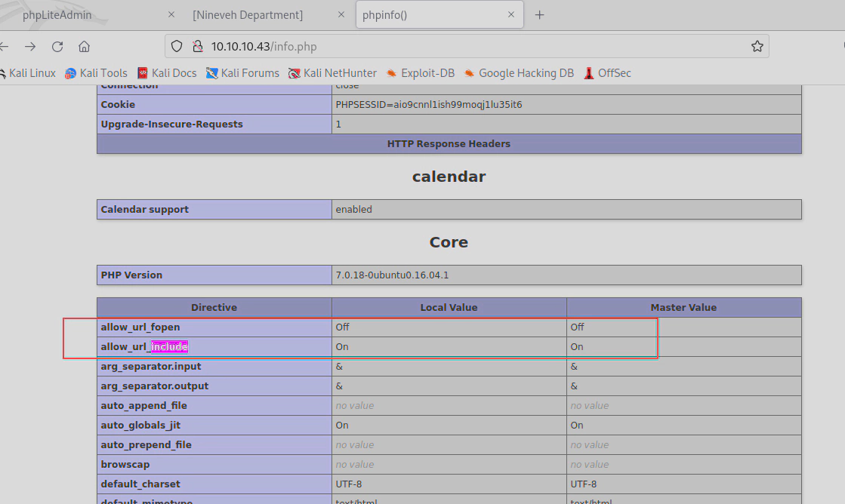The image size is (845, 504).
Task: Open the Google Hacking DB bookmark
Action: click(x=519, y=73)
